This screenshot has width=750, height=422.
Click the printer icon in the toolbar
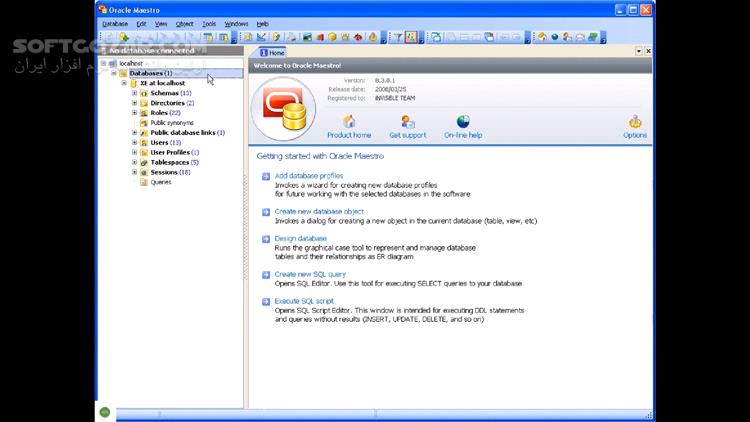pyautogui.click(x=292, y=37)
